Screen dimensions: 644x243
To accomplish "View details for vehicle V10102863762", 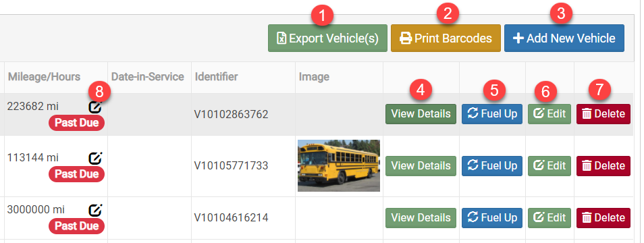I will coord(421,113).
